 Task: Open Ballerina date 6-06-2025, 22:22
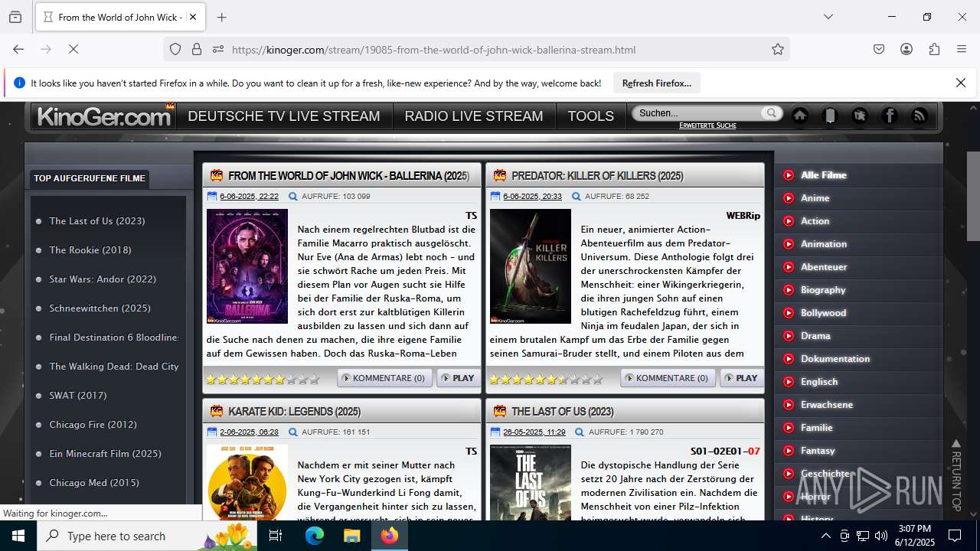pos(249,197)
